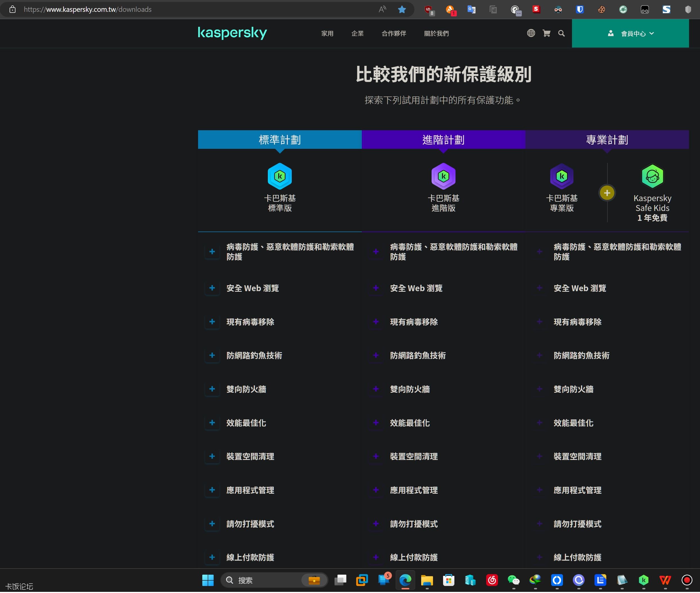
Task: Click the 卡巴斯基 進階版 product name
Action: coord(443,203)
